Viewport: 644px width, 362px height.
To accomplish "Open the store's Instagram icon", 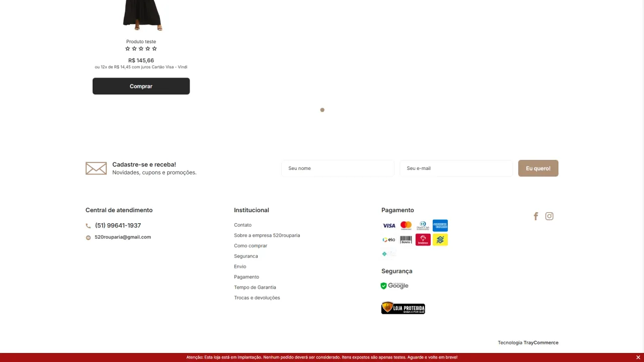I will (x=549, y=216).
